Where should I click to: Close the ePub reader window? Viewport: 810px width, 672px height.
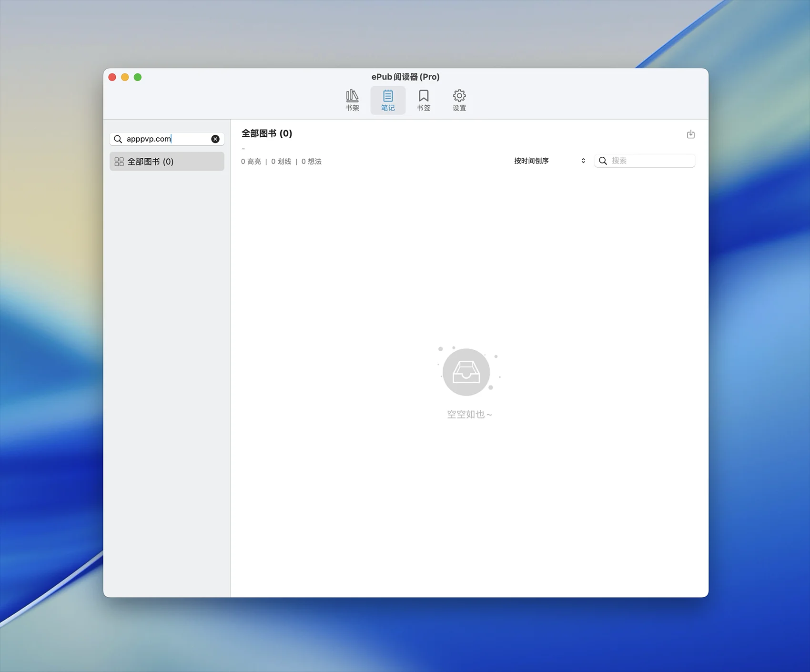(112, 77)
